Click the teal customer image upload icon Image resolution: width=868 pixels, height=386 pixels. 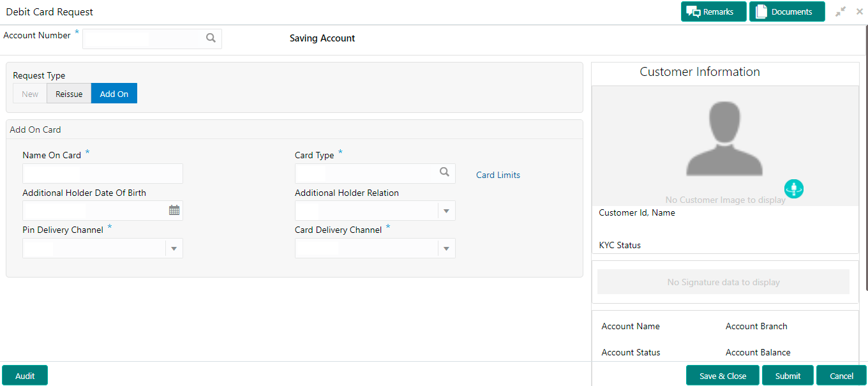pos(794,189)
